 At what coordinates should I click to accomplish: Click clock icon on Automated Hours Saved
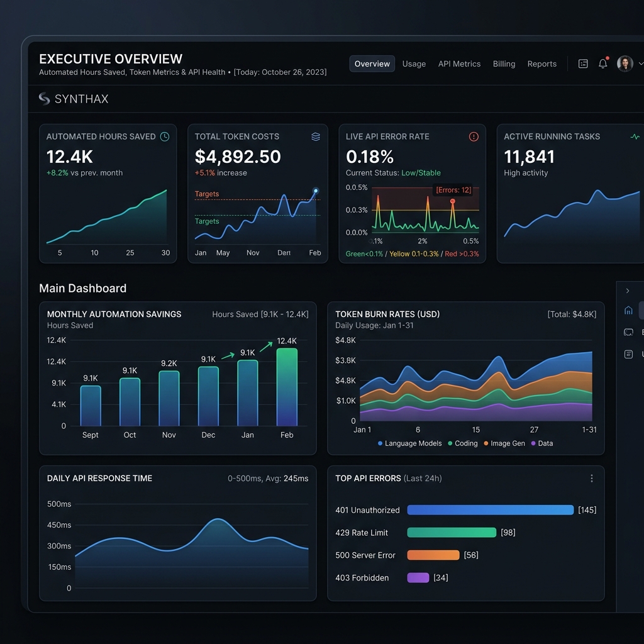point(165,136)
